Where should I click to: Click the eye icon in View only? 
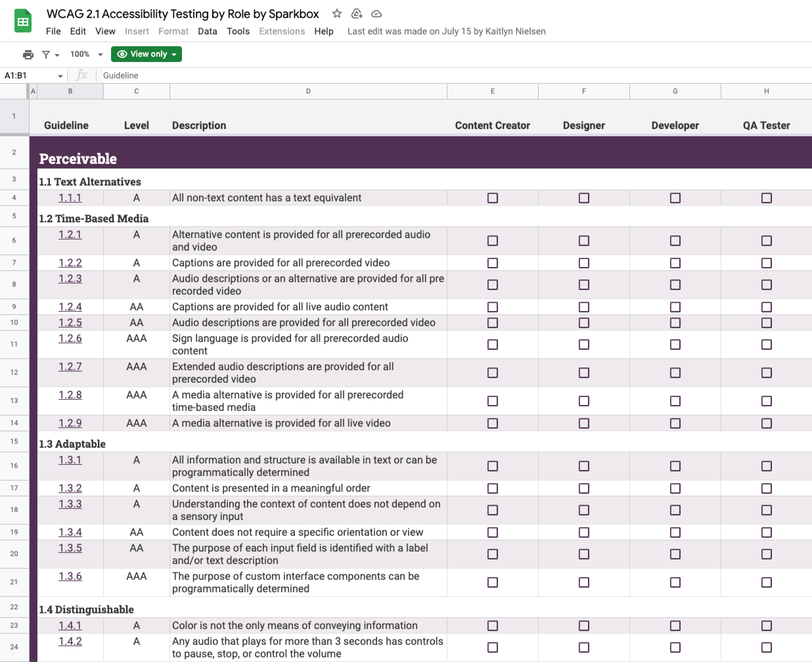[x=122, y=54]
